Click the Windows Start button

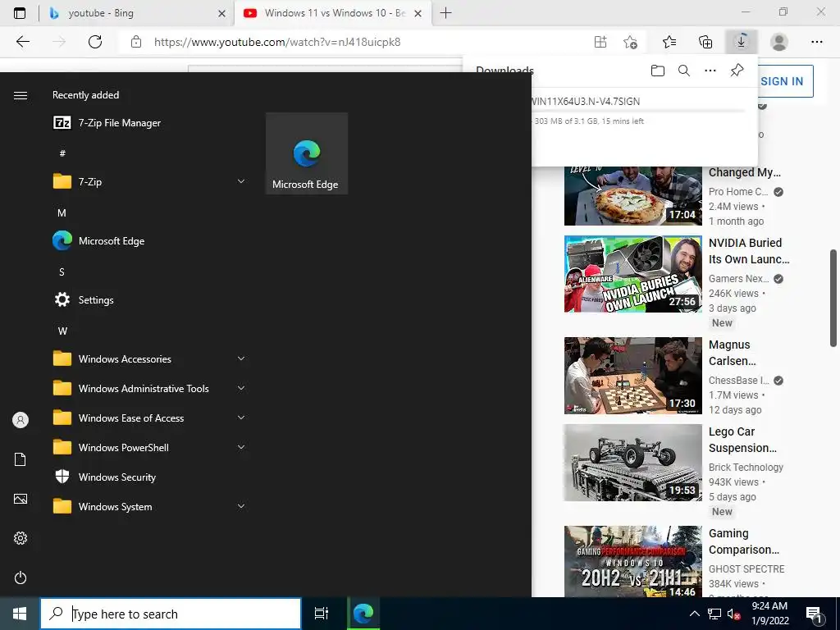[20, 614]
